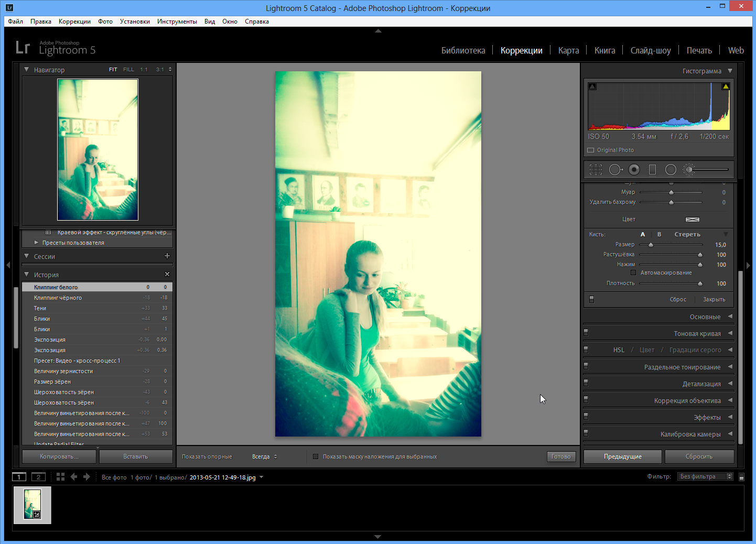Hide the top module panel arrow
The height and width of the screenshot is (544, 756).
[378, 31]
